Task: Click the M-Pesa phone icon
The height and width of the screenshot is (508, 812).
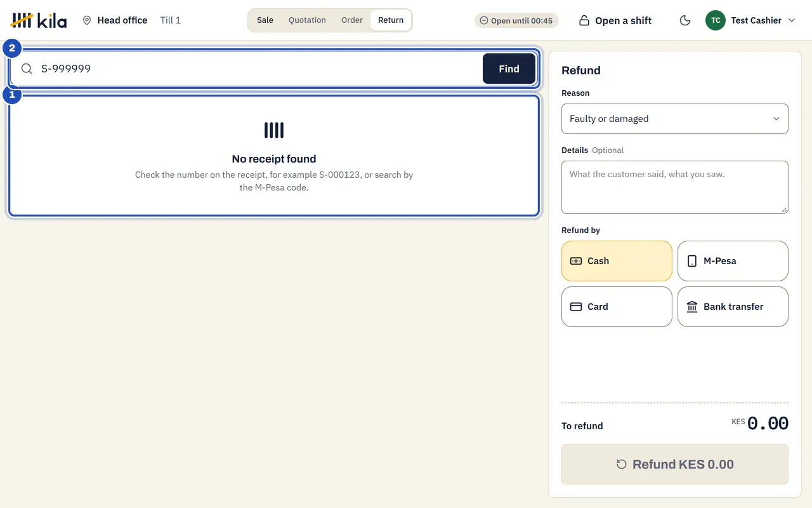Action: coord(692,261)
